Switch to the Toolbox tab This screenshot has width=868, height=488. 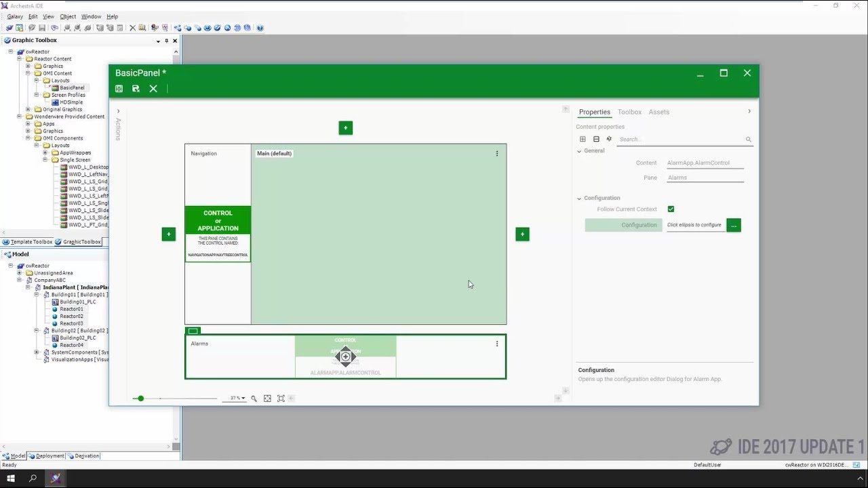[629, 112]
